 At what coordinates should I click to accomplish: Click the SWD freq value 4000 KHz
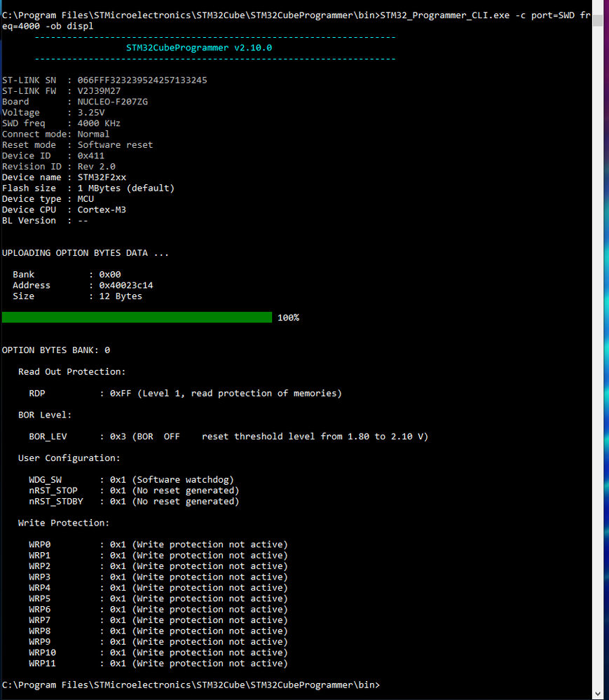[x=99, y=123]
